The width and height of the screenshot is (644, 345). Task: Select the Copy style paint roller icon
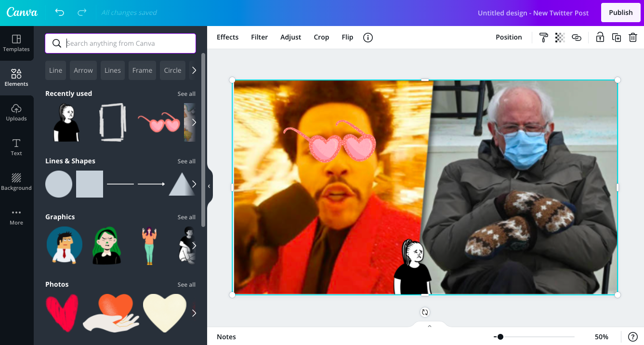(543, 37)
